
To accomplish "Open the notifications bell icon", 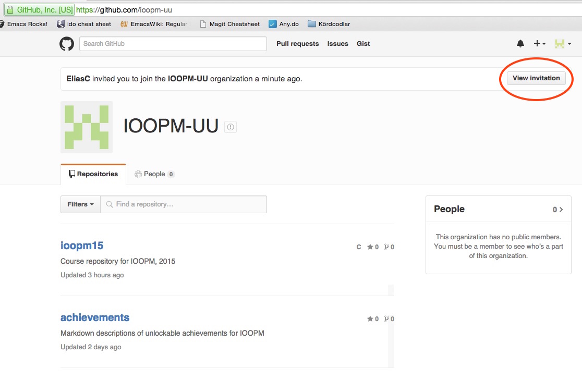I will (520, 44).
